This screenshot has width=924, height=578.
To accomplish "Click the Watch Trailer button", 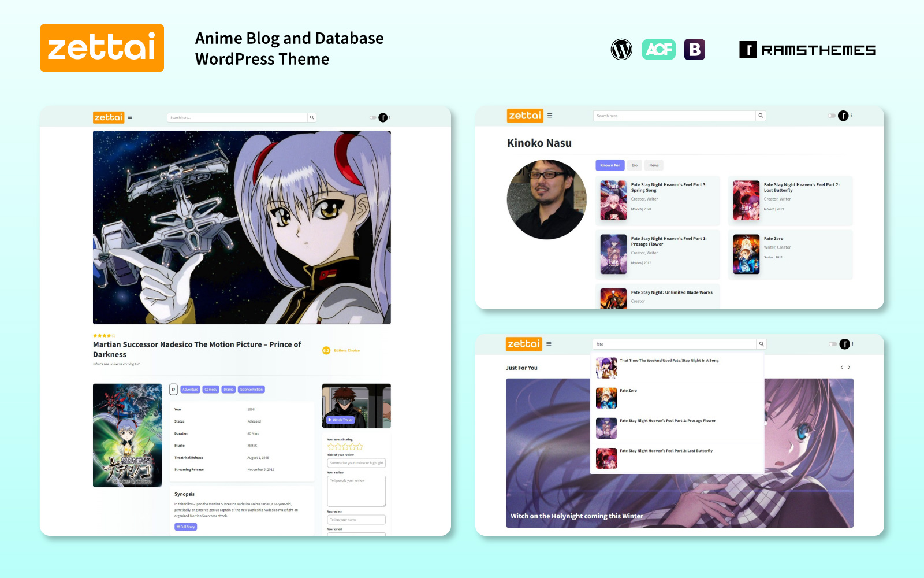I will 340,420.
